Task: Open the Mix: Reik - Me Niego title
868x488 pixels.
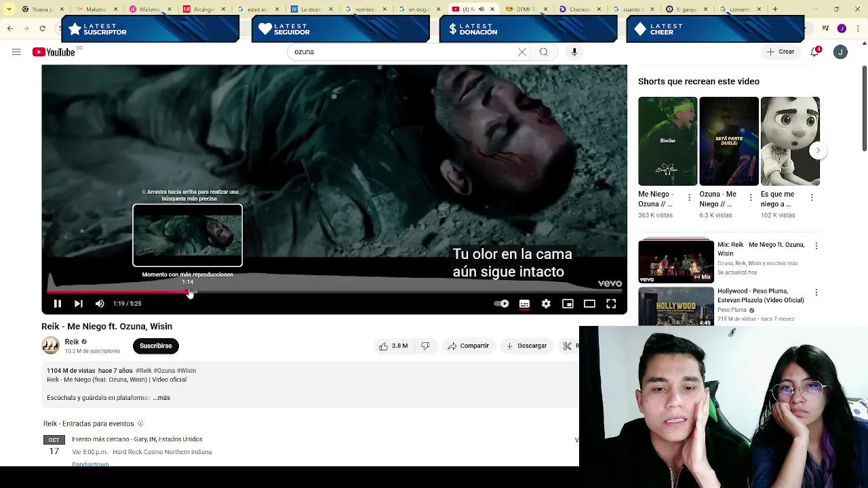Action: point(761,249)
